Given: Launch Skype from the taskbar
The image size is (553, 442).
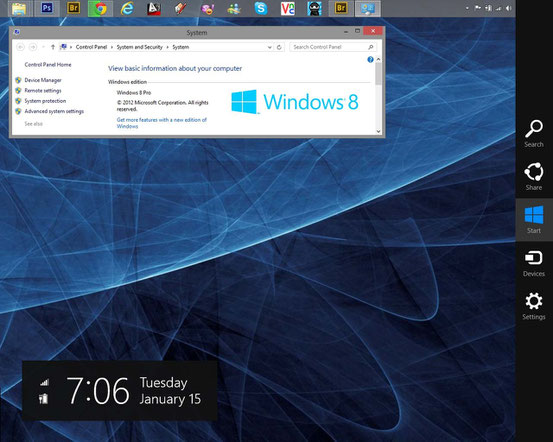Looking at the screenshot, I should coord(261,8).
